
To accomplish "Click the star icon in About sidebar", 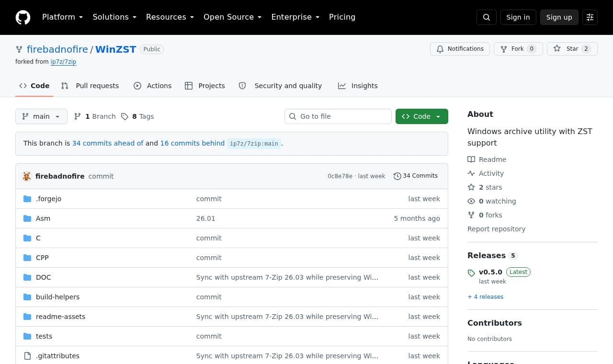I will [x=471, y=187].
